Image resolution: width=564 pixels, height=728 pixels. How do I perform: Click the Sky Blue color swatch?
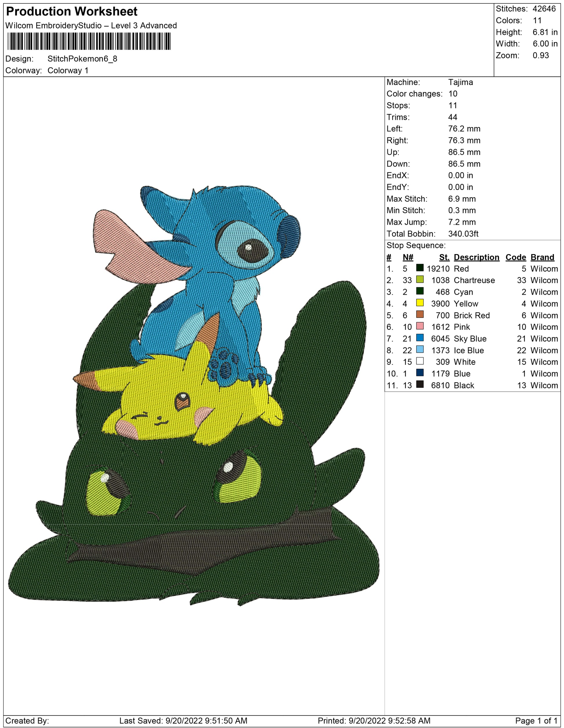click(x=420, y=338)
